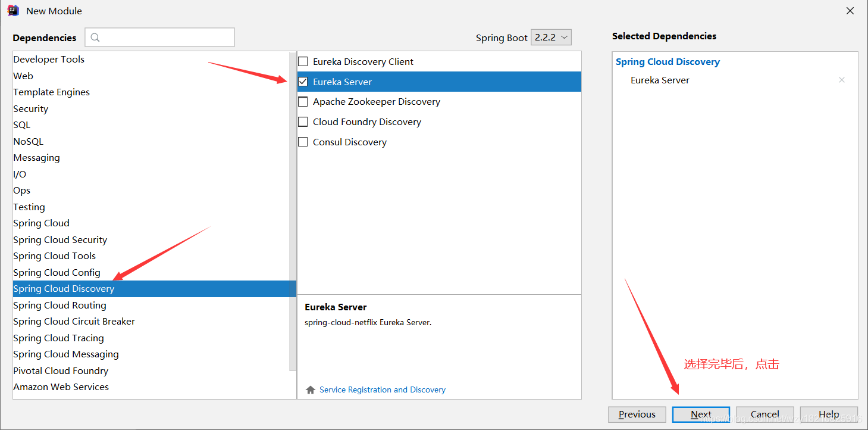Select Developer Tools category
The height and width of the screenshot is (430, 868).
[151, 60]
